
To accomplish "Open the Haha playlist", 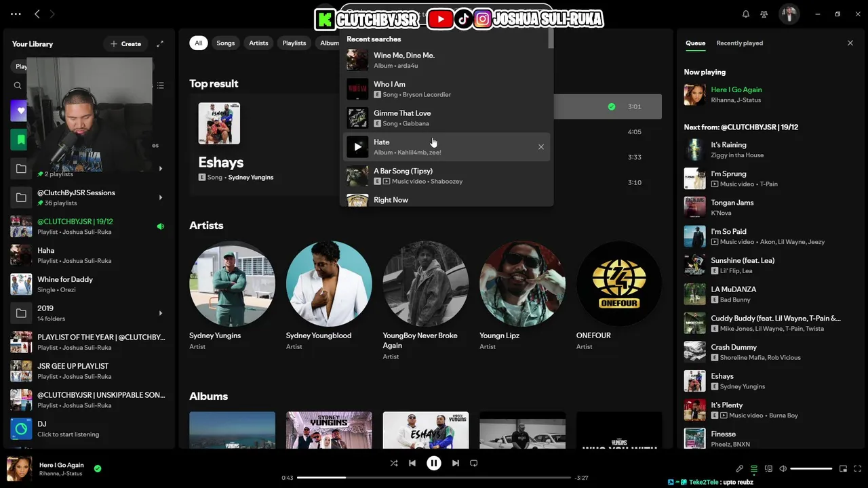I will pos(88,256).
